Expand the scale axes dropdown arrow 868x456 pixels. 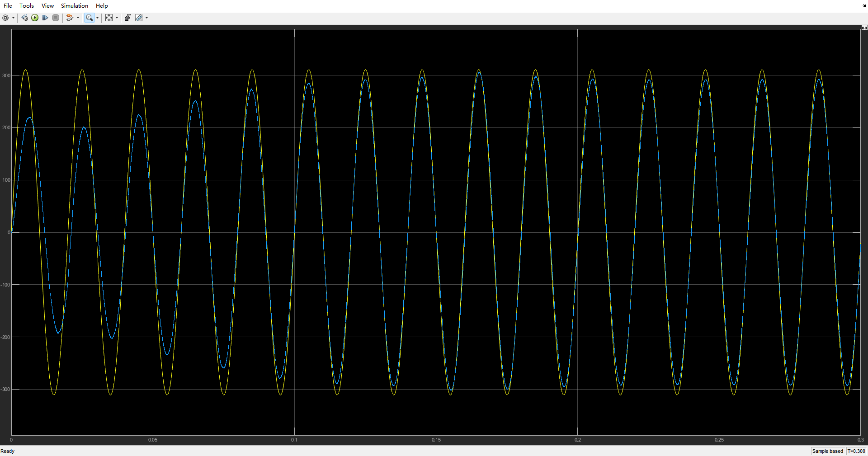[x=117, y=18]
